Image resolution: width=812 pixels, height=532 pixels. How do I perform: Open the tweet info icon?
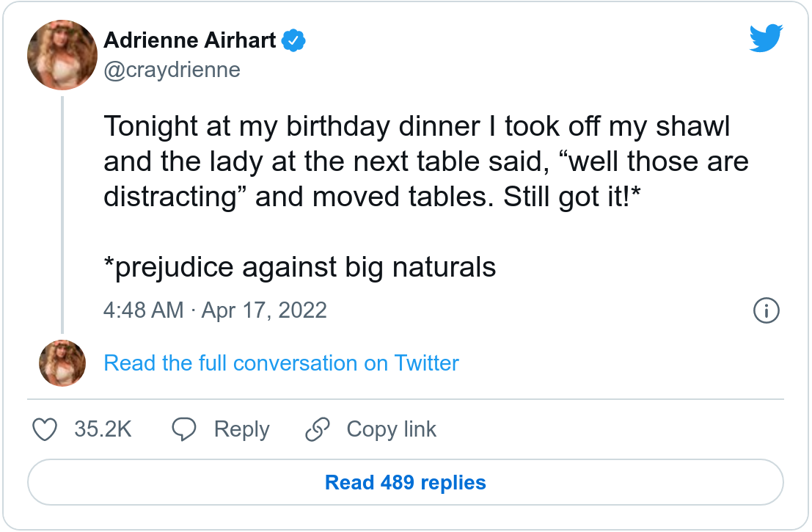(766, 310)
